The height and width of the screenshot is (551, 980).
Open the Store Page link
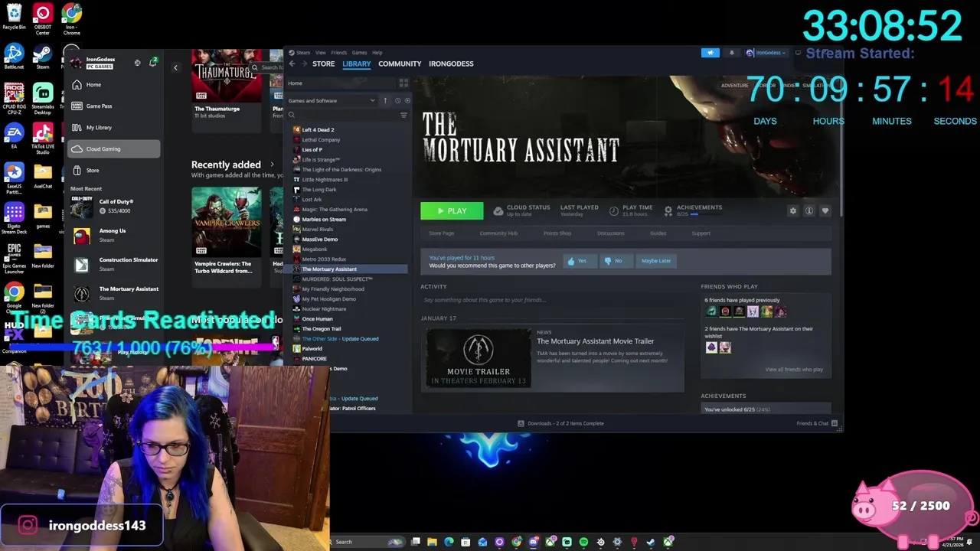441,233
